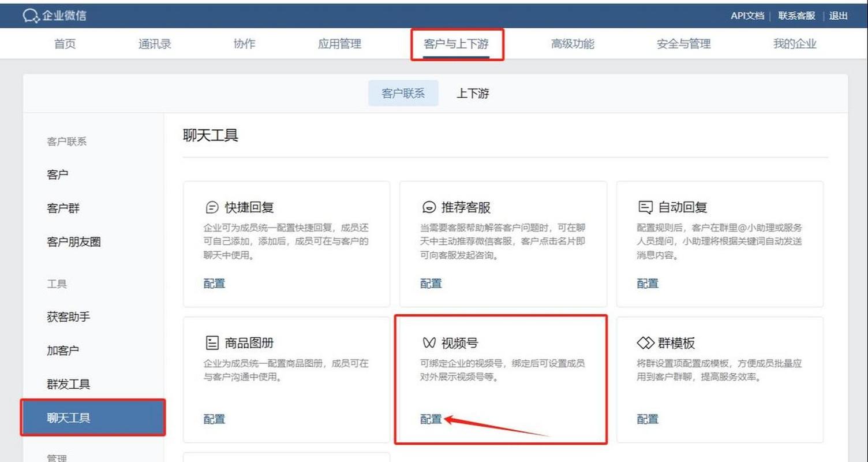Click 配置 under 自动回复
Image resolution: width=868 pixels, height=462 pixels.
tap(648, 283)
